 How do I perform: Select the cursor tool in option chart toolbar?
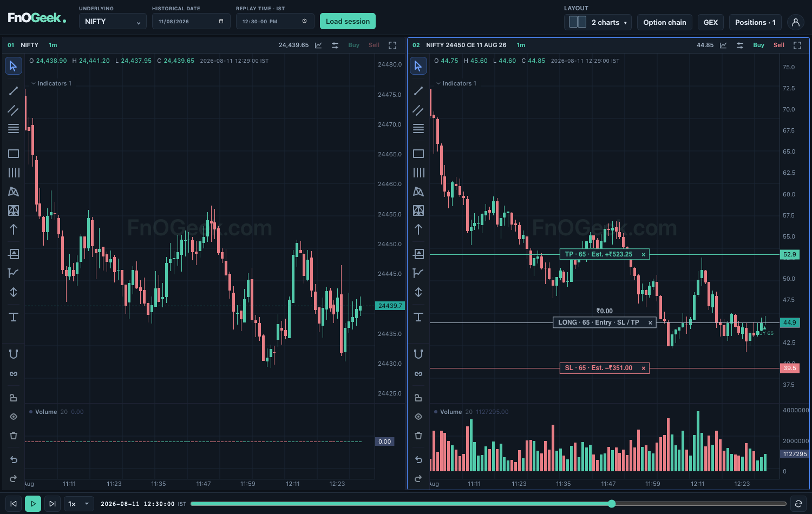click(x=418, y=66)
